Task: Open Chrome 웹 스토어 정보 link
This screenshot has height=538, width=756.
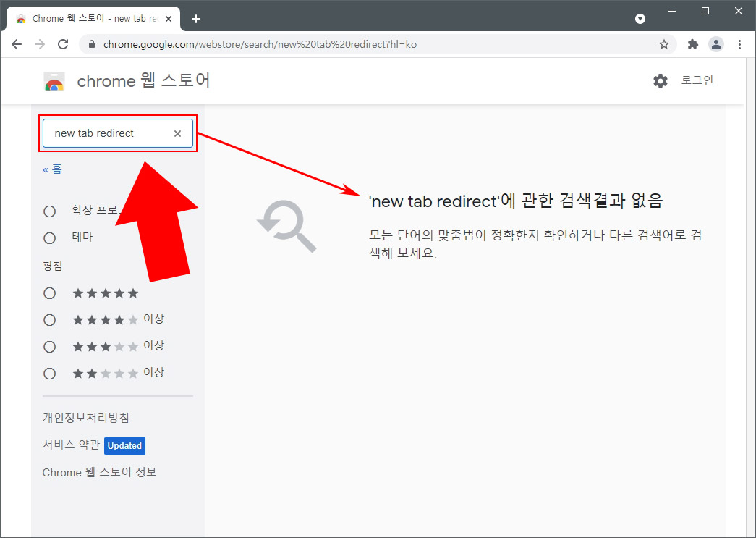Action: click(x=99, y=472)
